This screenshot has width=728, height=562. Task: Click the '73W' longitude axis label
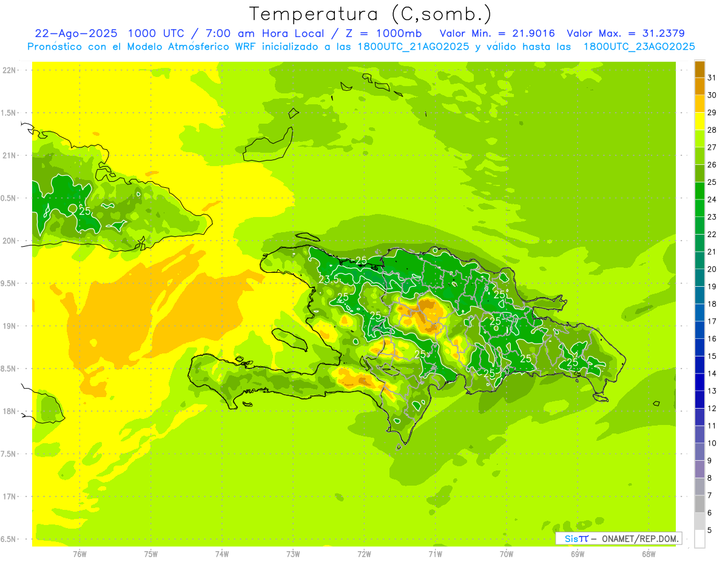point(293,554)
